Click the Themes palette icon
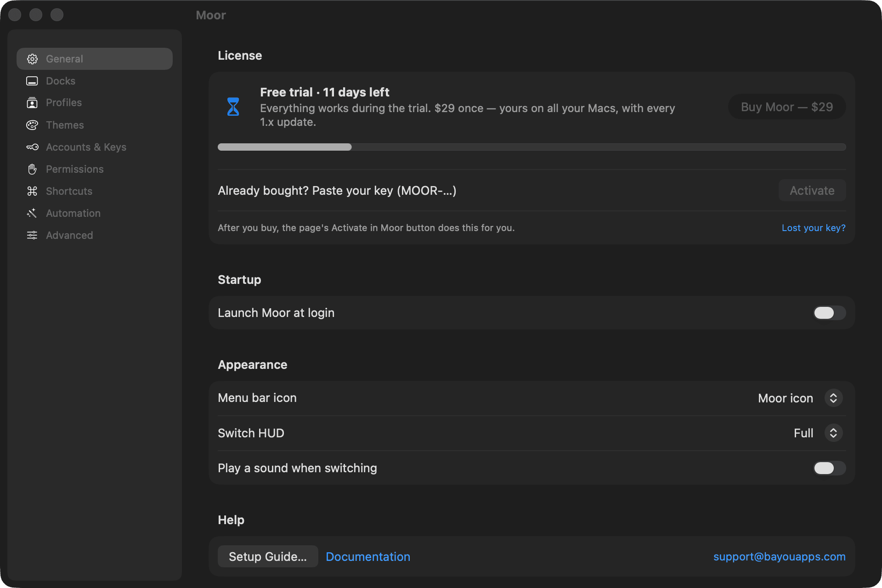 tap(32, 125)
